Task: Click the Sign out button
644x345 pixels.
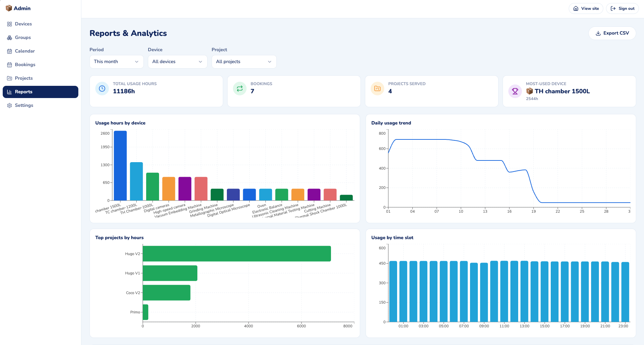Action: (622, 8)
